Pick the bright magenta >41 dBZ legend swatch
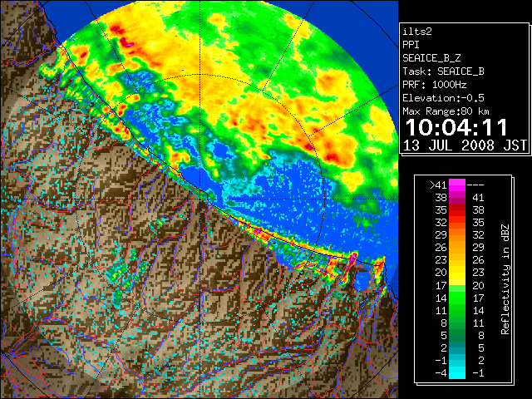Screen dimensions: 532x399 (x=457, y=185)
